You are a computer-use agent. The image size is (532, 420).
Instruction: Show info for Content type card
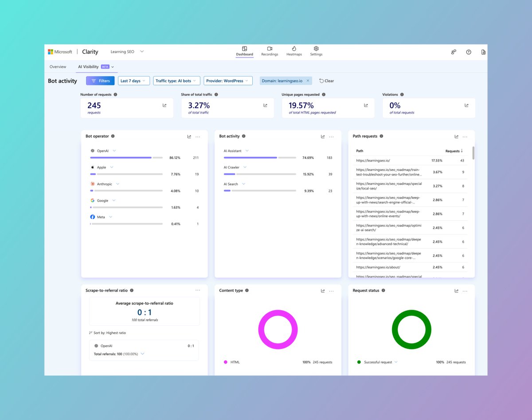pos(247,290)
